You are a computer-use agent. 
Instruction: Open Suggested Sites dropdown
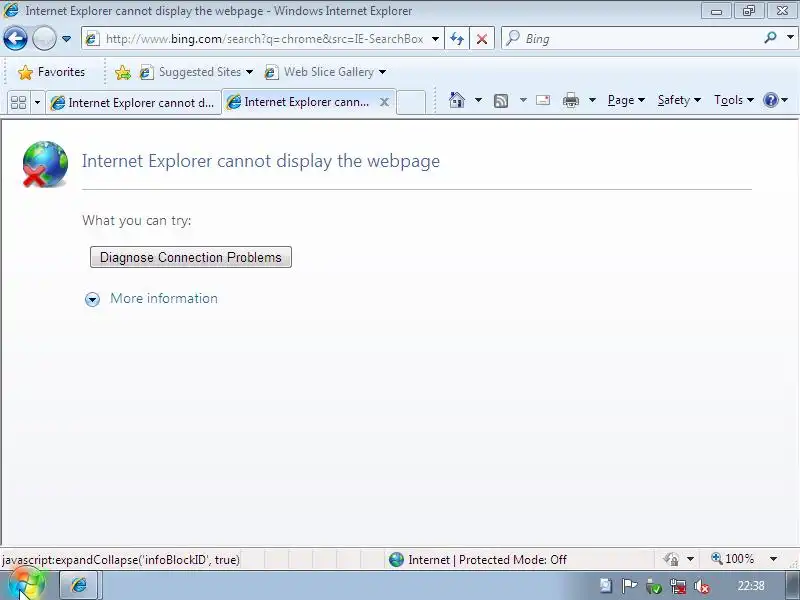tap(196, 72)
